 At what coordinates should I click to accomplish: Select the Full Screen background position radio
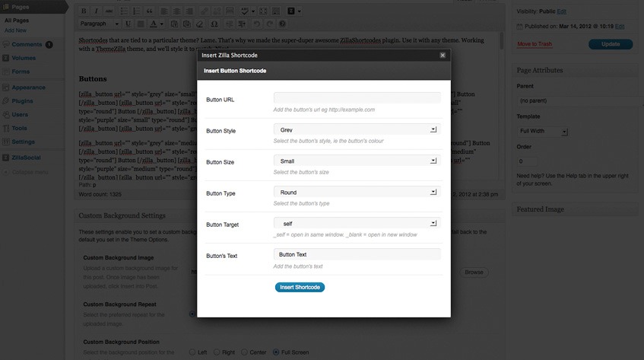click(x=275, y=352)
